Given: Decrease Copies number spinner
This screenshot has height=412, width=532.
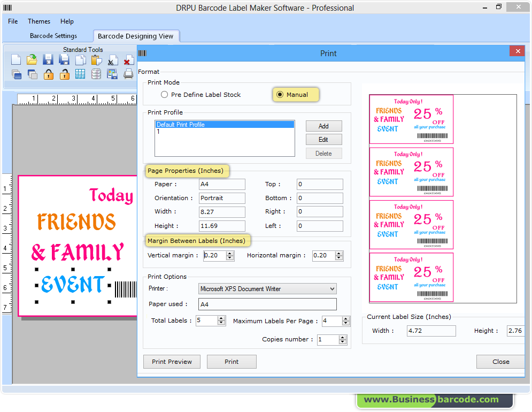Looking at the screenshot, I should (x=343, y=342).
